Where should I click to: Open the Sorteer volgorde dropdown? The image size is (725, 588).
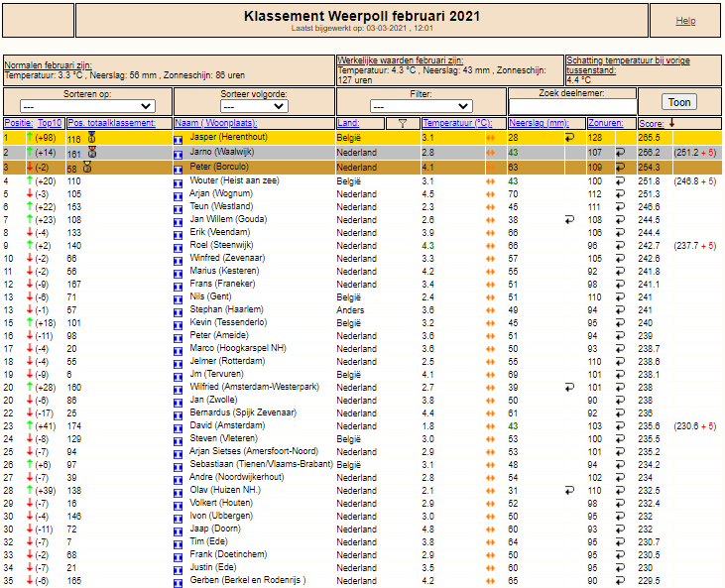point(254,106)
